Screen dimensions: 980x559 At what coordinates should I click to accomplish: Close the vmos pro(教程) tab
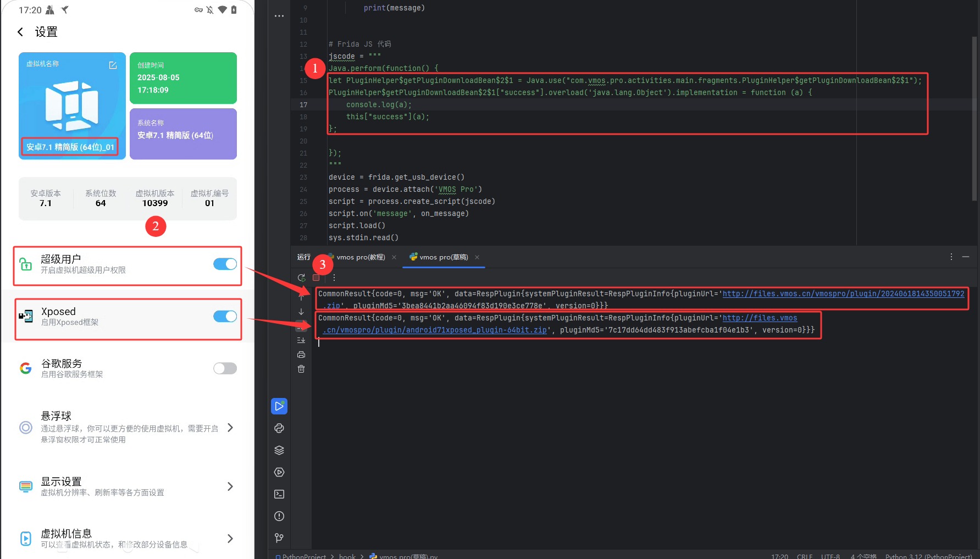(394, 257)
